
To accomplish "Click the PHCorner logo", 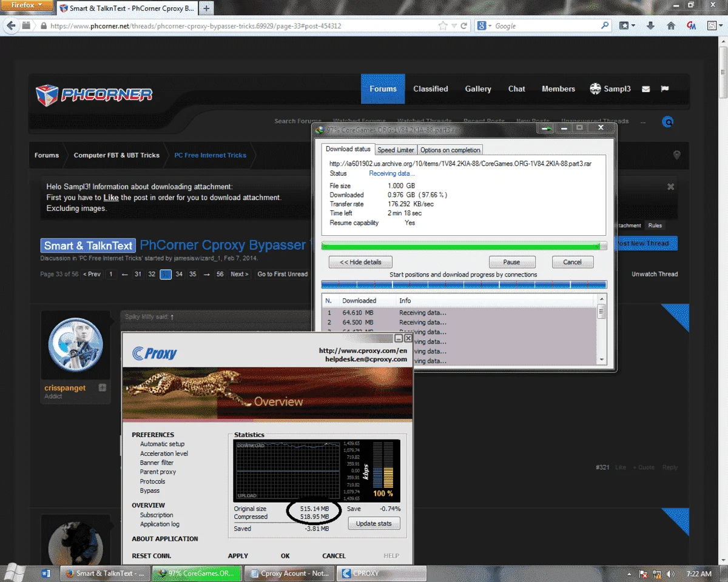I will [x=93, y=95].
